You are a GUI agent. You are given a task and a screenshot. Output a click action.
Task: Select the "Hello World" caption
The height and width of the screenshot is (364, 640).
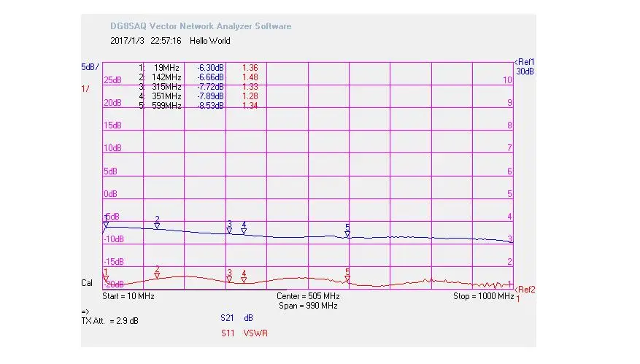(209, 41)
